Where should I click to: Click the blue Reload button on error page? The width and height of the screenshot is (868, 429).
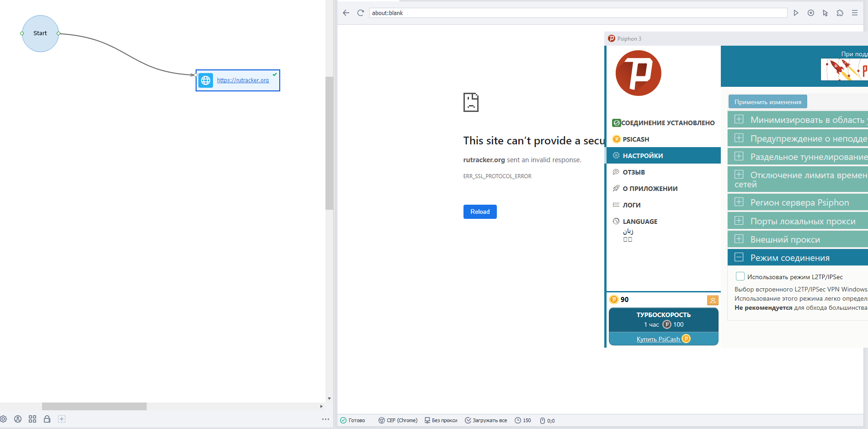click(x=480, y=212)
